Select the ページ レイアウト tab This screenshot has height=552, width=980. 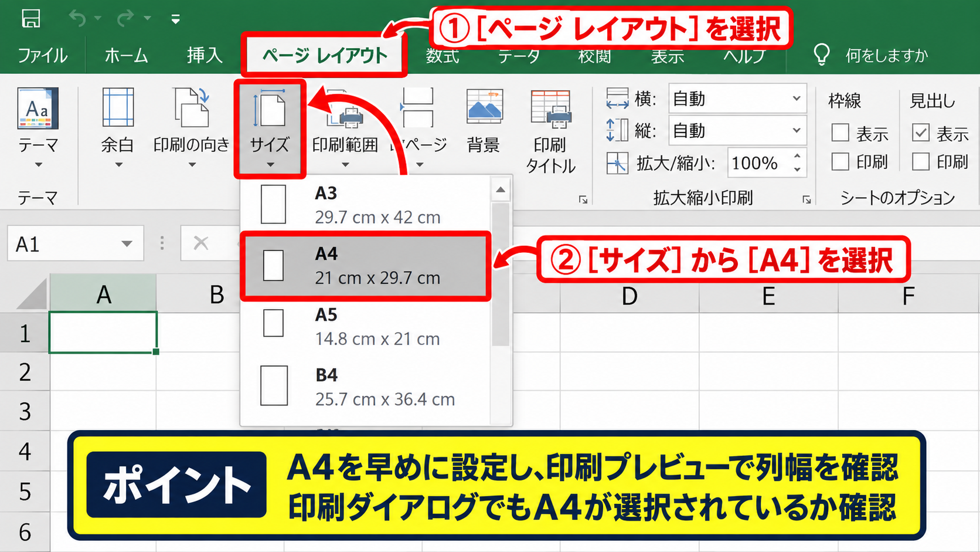point(325,56)
